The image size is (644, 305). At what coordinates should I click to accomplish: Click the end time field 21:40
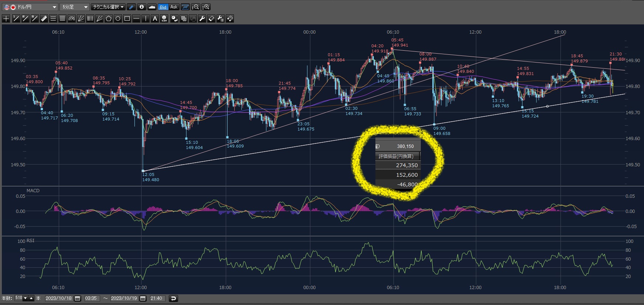[x=156, y=298]
